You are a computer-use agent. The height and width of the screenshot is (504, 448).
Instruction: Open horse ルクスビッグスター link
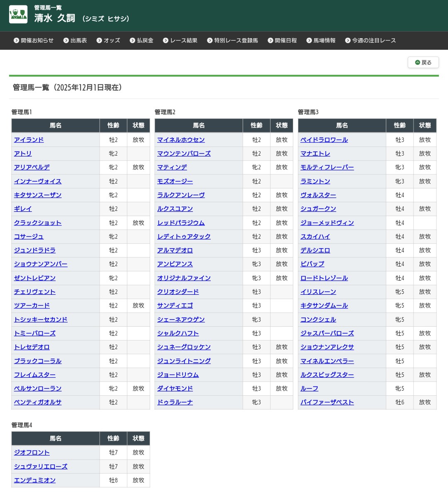click(x=327, y=375)
